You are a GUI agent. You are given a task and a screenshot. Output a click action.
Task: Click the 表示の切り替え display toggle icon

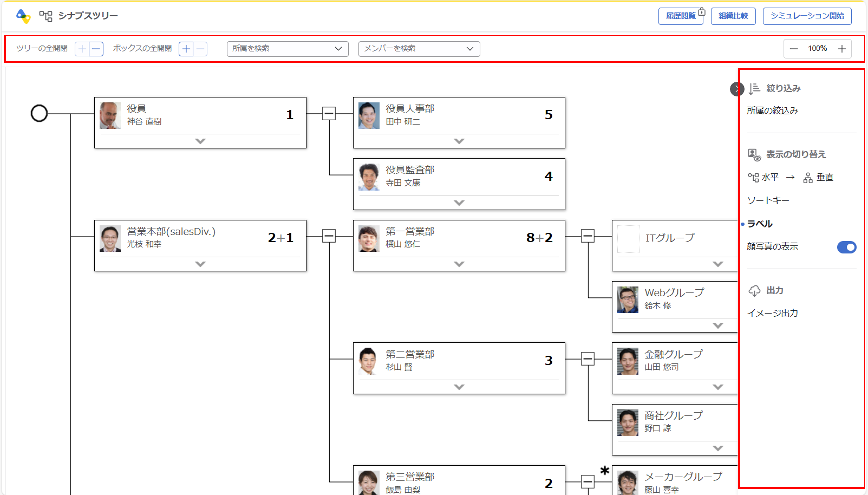click(x=753, y=154)
